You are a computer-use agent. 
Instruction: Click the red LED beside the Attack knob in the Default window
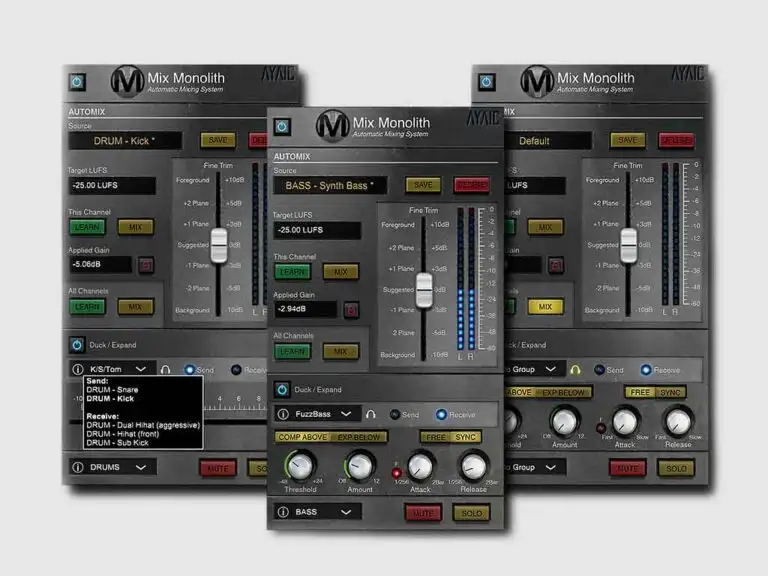coord(600,428)
